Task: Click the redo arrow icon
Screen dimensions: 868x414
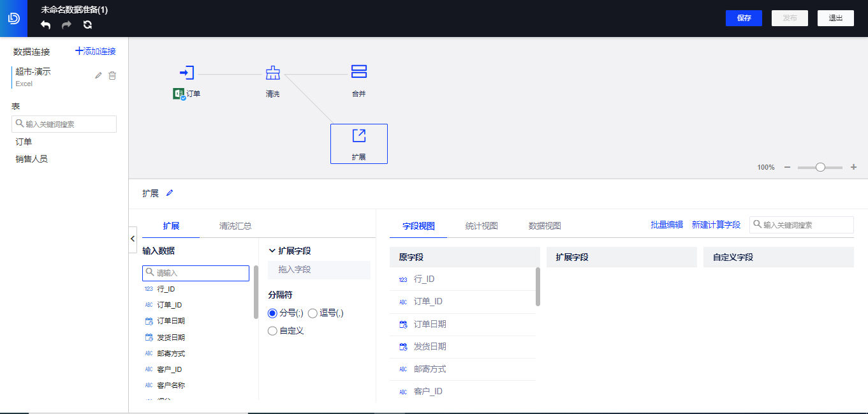Action: point(66,24)
